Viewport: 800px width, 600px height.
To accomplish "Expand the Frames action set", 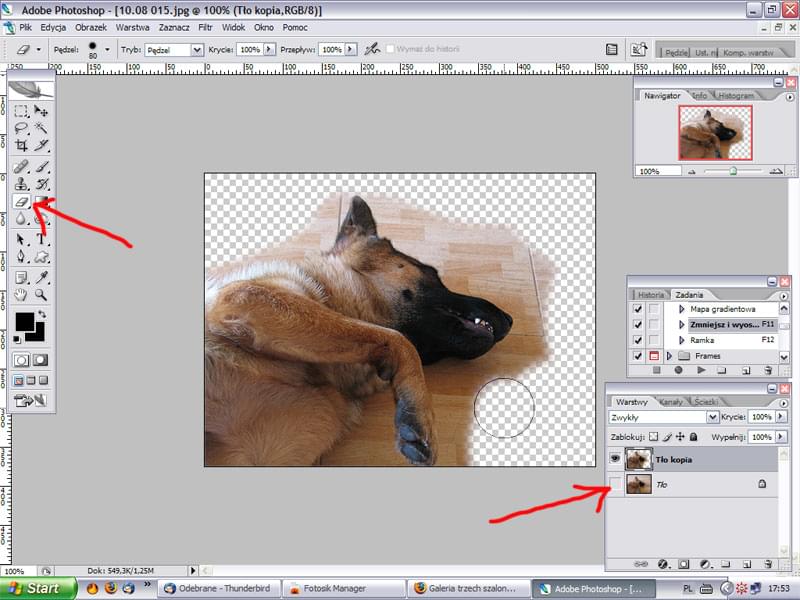I will pyautogui.click(x=669, y=356).
